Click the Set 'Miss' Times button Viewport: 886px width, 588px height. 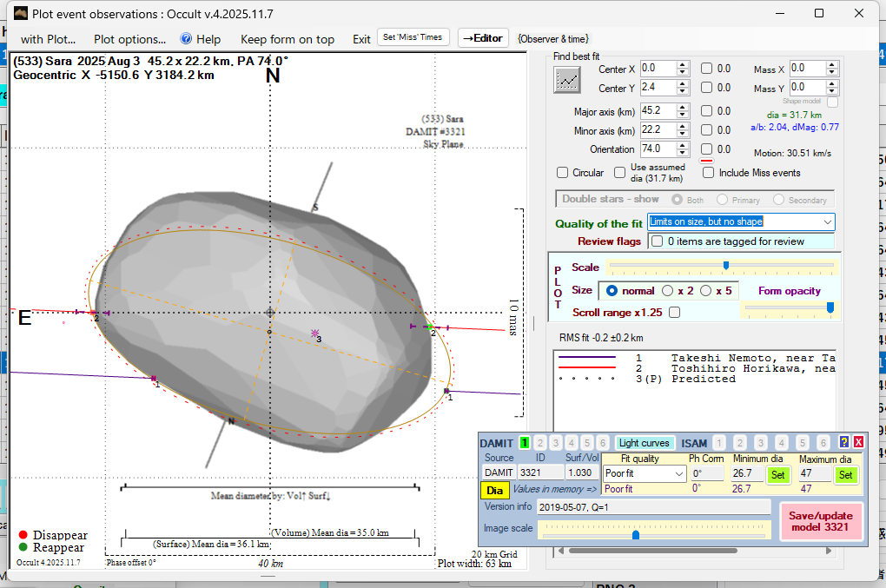click(413, 37)
